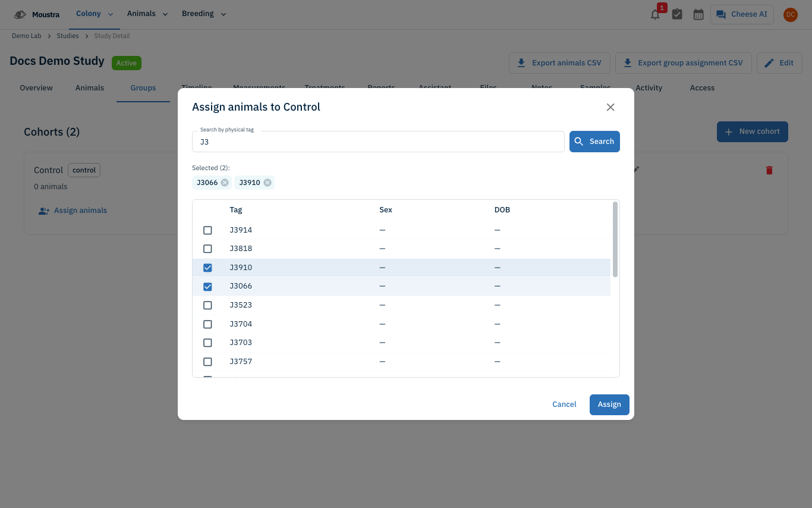Check the J3523 row checkbox

[207, 305]
